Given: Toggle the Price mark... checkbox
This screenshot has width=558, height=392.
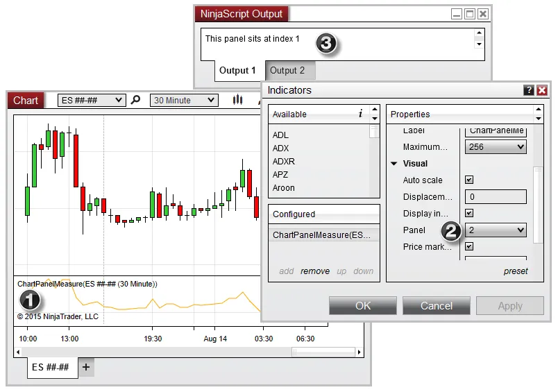Looking at the screenshot, I should point(469,246).
